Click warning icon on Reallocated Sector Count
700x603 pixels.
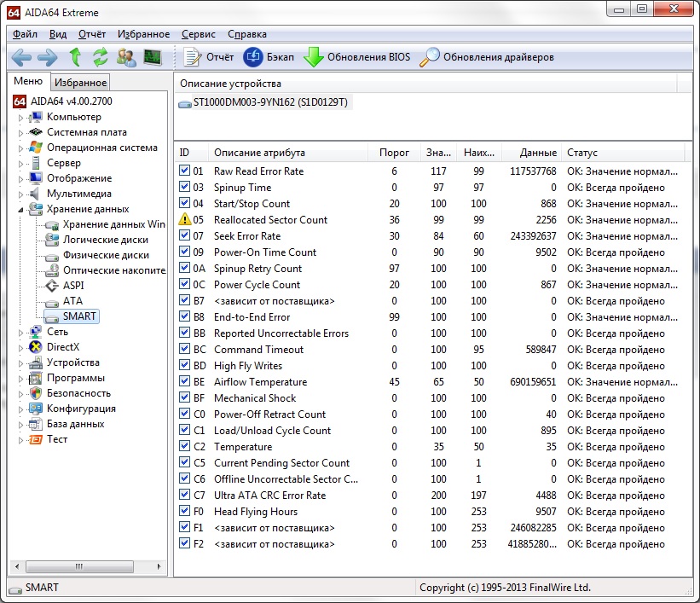[184, 219]
